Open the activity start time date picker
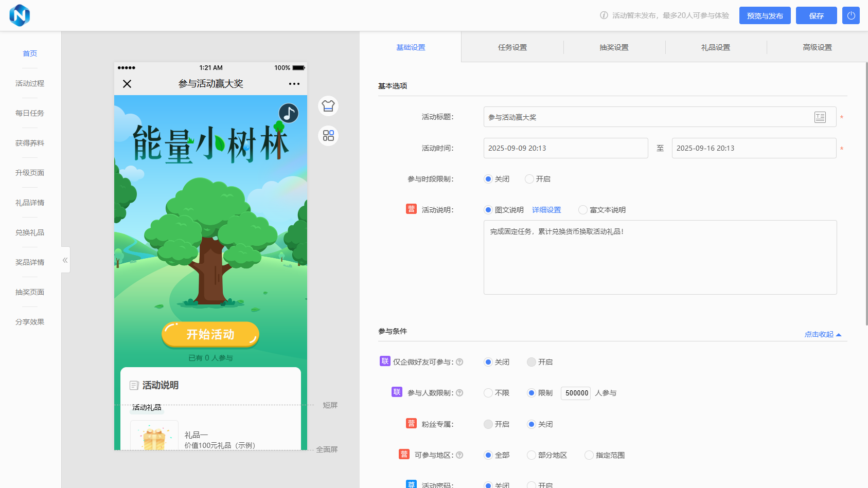Viewport: 868px width, 488px height. [x=565, y=148]
